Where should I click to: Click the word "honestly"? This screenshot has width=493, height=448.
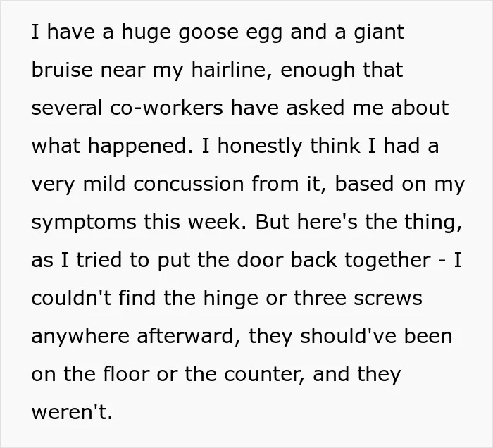pos(260,147)
